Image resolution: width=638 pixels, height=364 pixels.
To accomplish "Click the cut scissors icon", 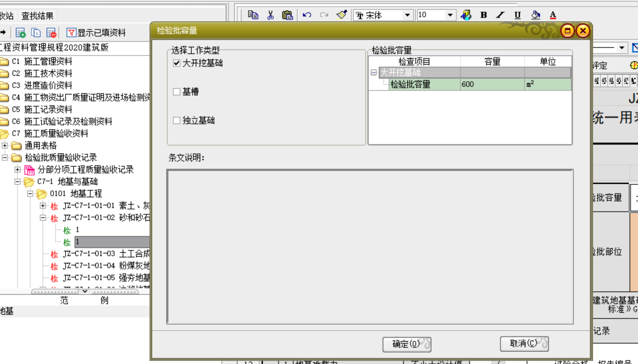I will [270, 15].
